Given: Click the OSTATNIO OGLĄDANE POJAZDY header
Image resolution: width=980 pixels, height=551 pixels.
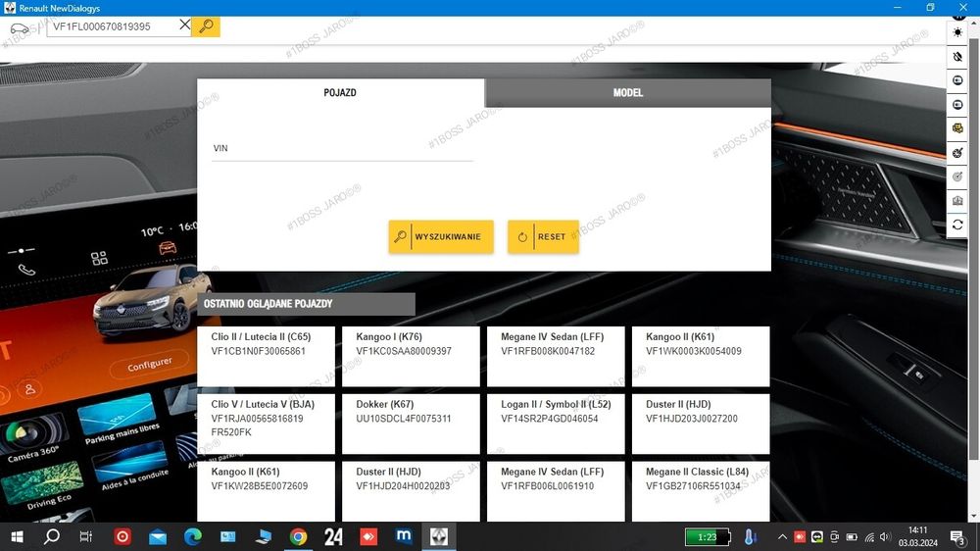Looking at the screenshot, I should click(306, 304).
